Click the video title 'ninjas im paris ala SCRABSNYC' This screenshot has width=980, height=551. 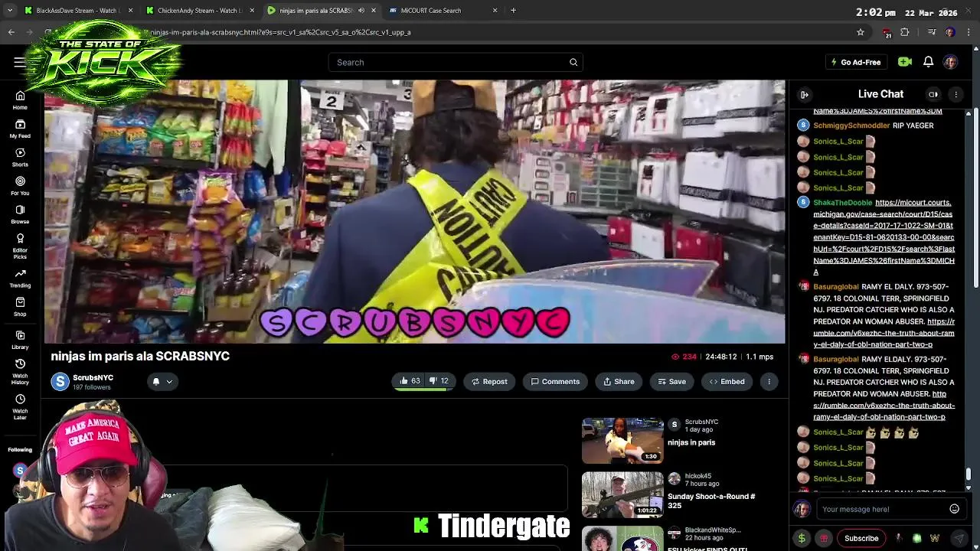click(140, 356)
